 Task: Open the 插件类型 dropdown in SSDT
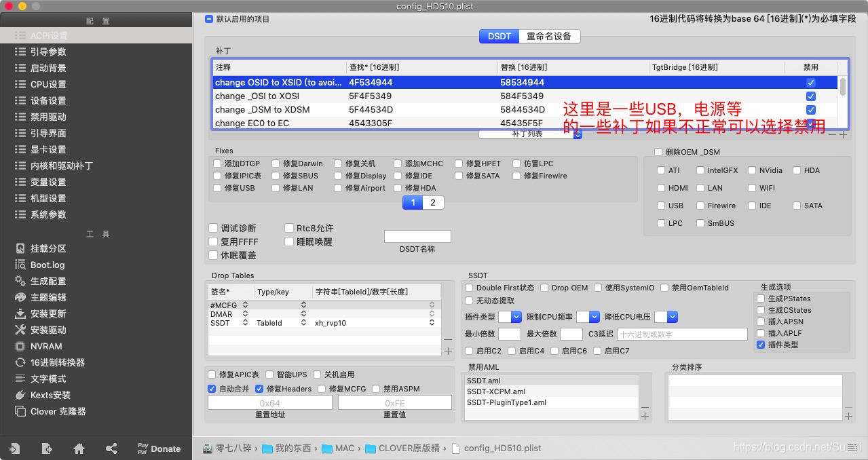coord(510,317)
